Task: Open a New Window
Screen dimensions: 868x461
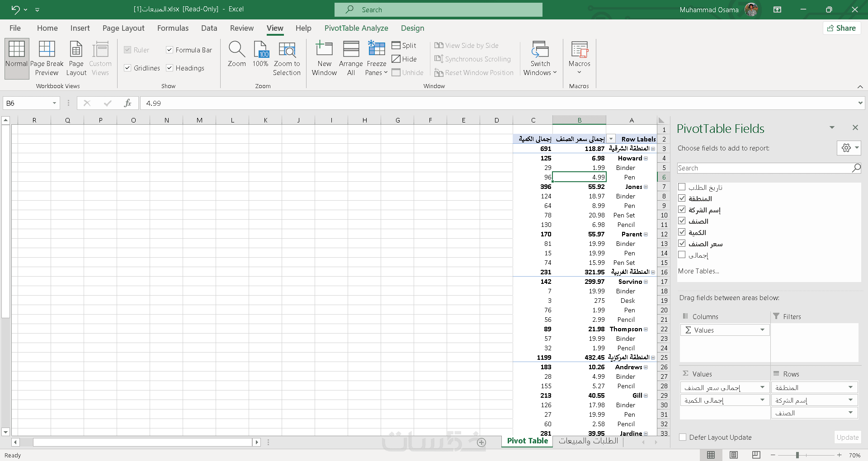Action: (x=324, y=59)
